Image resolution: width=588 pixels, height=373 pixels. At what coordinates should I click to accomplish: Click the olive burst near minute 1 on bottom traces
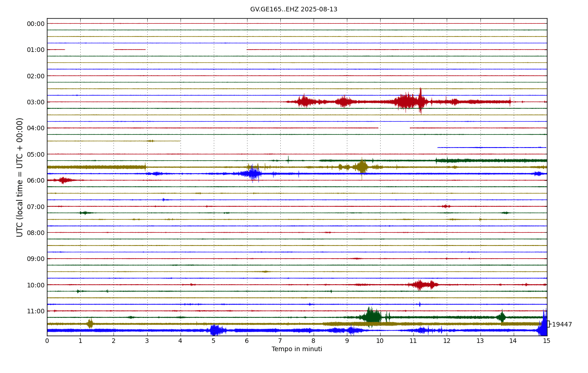pos(90,324)
